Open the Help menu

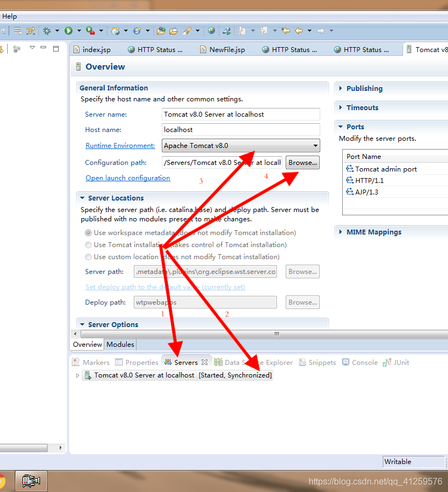click(9, 16)
